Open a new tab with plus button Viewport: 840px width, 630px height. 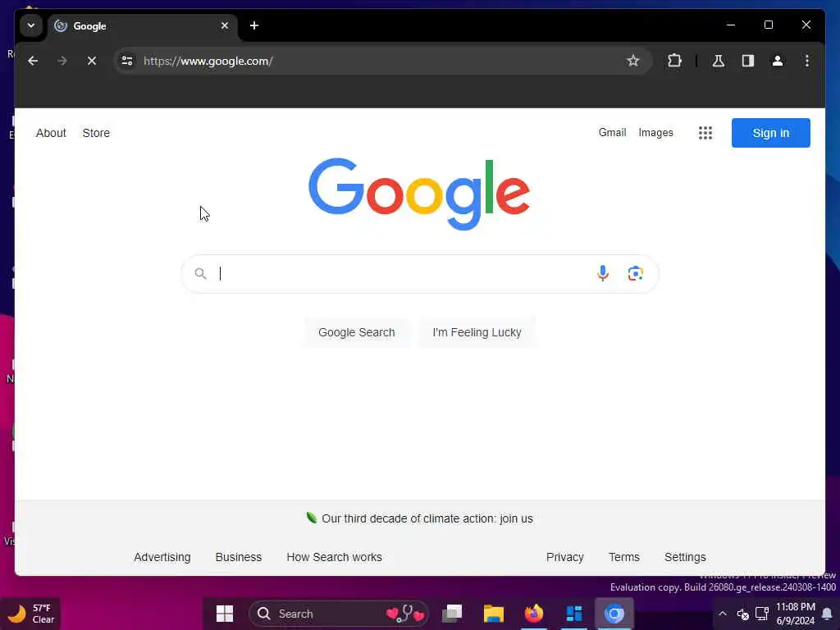click(x=254, y=25)
